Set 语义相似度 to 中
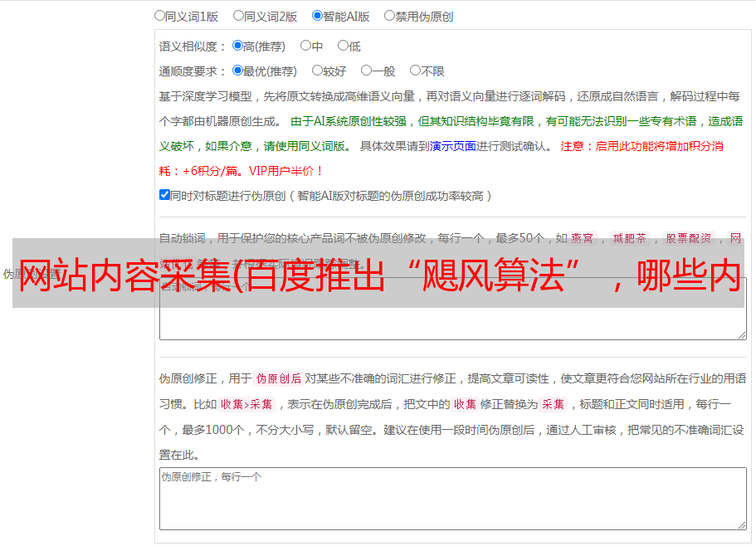Image resolution: width=756 pixels, height=546 pixels. point(305,46)
